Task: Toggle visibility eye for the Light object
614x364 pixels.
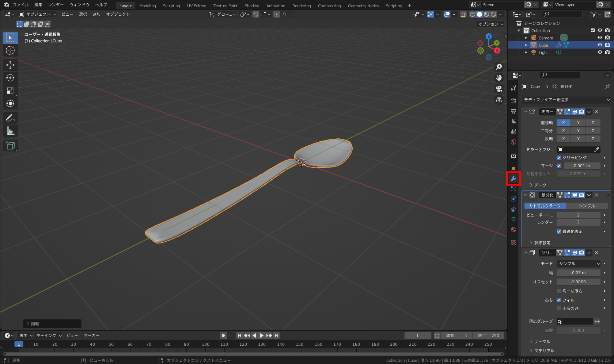Action: 600,52
